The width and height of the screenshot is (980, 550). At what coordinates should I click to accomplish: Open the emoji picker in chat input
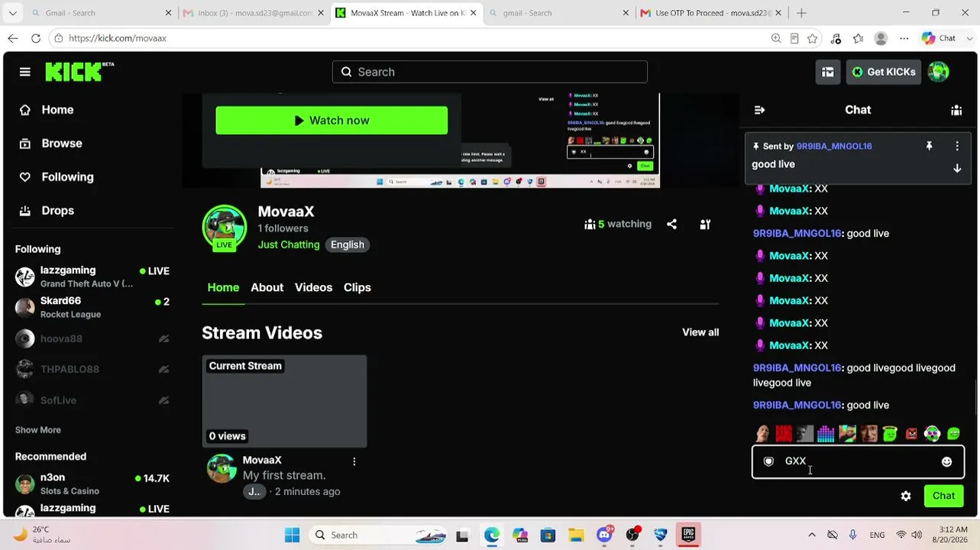(x=947, y=461)
